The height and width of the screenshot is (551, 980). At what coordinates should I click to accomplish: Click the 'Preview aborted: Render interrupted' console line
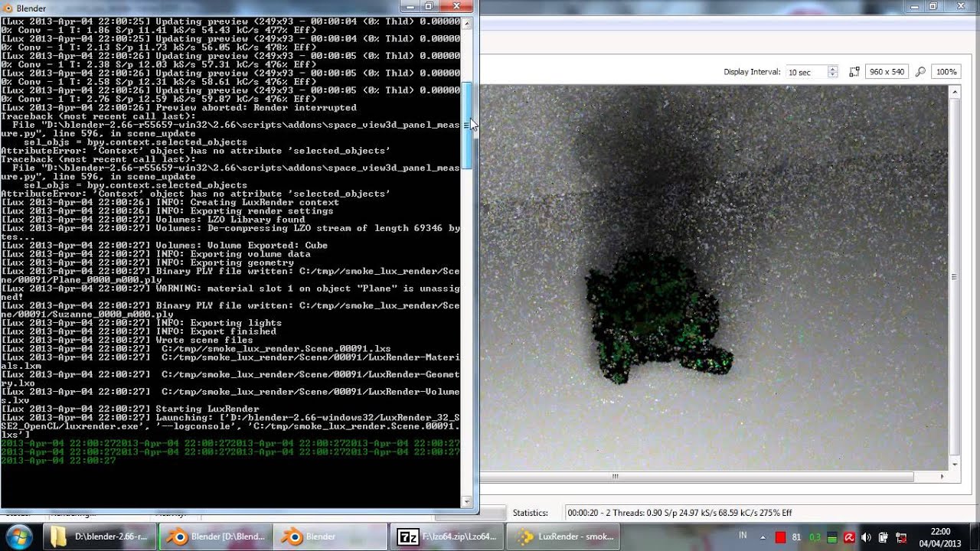[x=178, y=108]
